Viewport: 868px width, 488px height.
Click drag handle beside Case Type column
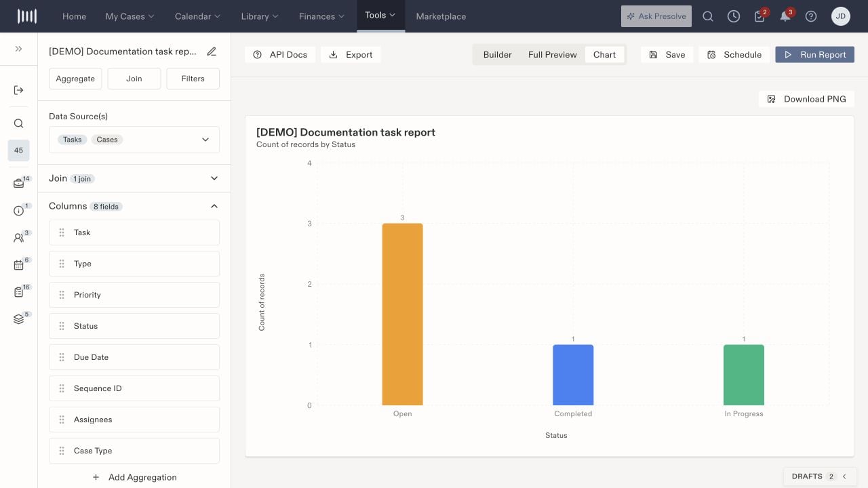(61, 451)
